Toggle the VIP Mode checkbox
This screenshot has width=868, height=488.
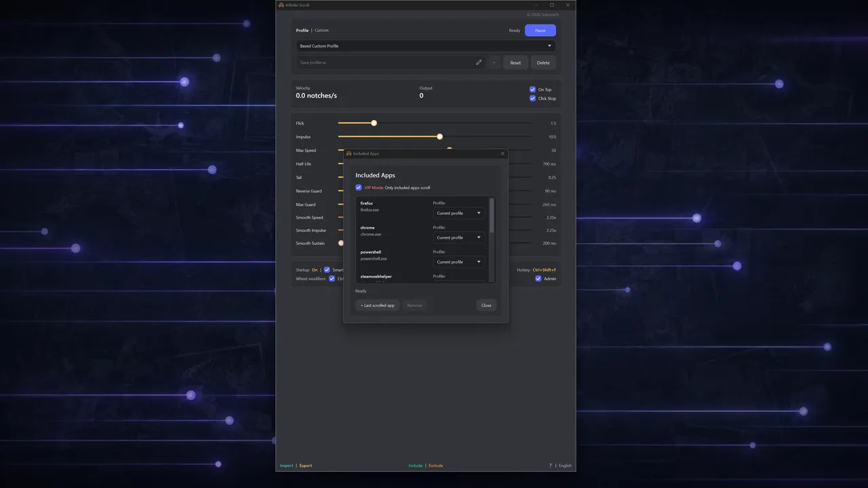[x=359, y=188]
